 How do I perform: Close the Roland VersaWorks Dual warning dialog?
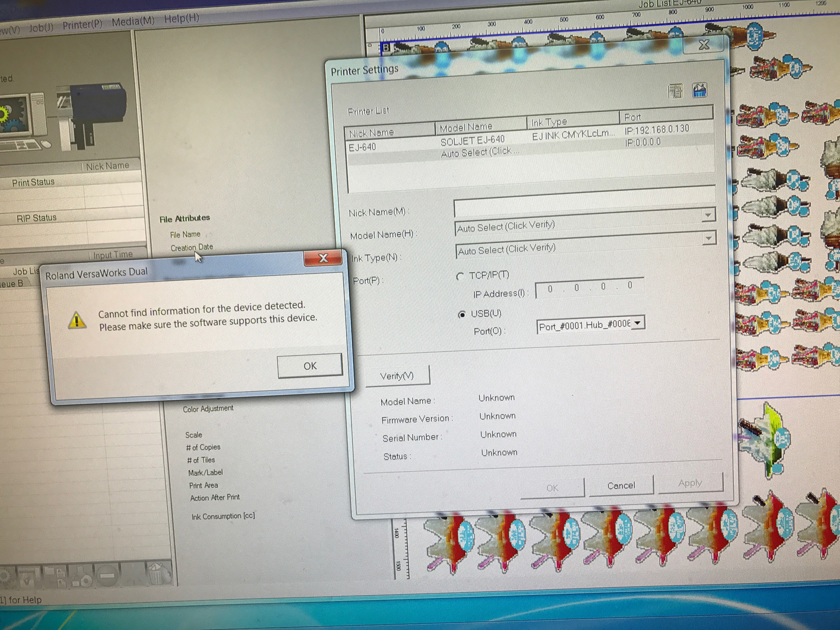pos(322,258)
